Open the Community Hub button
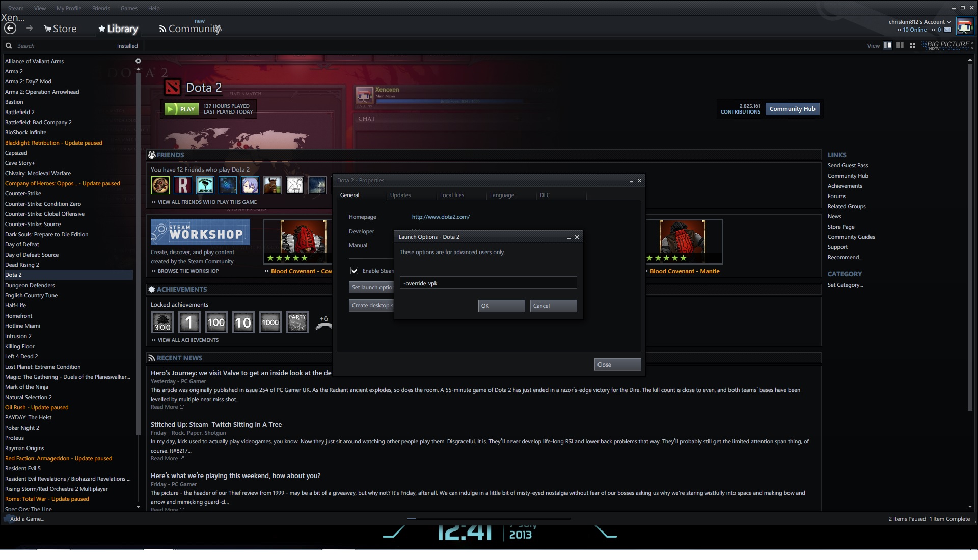 (792, 109)
